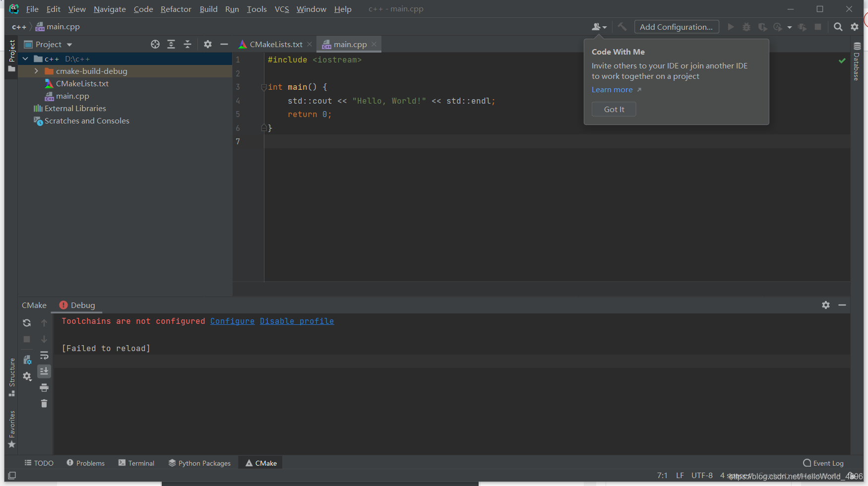Click Add Configuration button
The image size is (868, 486).
tap(677, 27)
